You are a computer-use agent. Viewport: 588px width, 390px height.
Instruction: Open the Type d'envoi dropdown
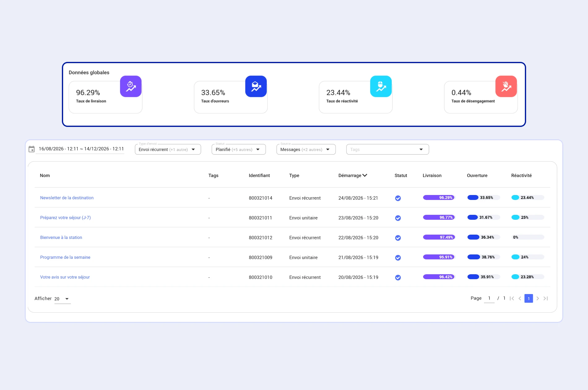pyautogui.click(x=168, y=149)
